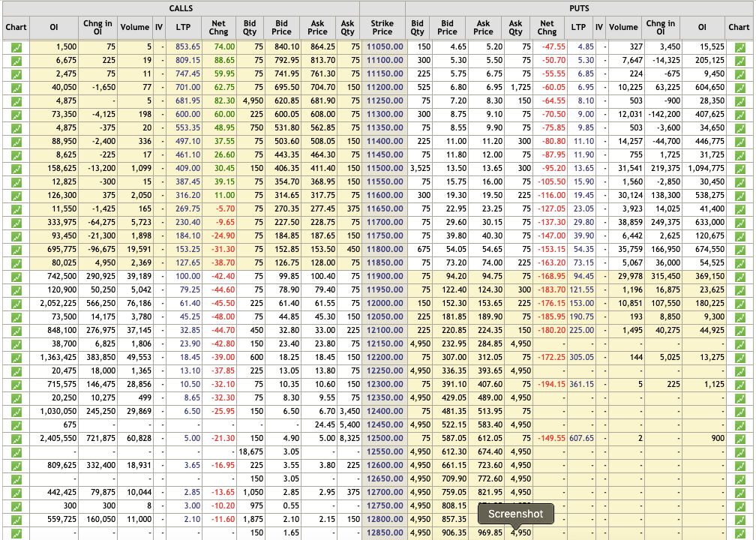Screen dimensions: 756x540
Task: Open puts chart icon for strike 11050.00
Action: pos(739,47)
